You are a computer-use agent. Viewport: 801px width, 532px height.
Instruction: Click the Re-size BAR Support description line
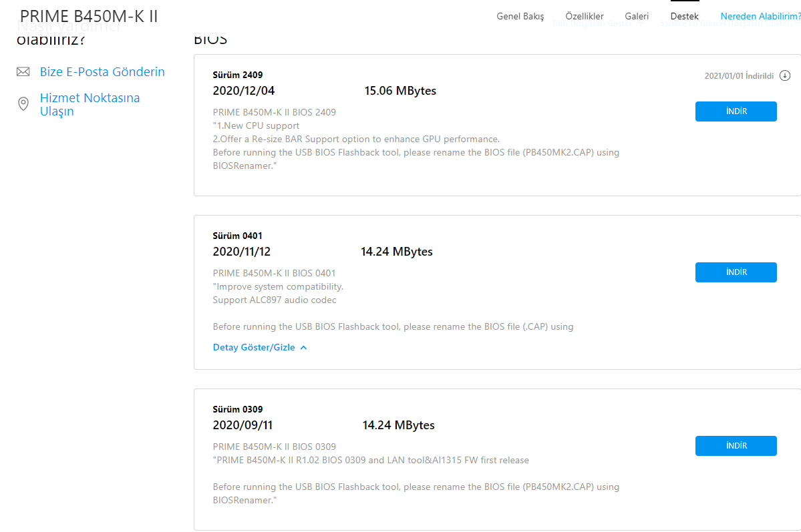pos(356,139)
